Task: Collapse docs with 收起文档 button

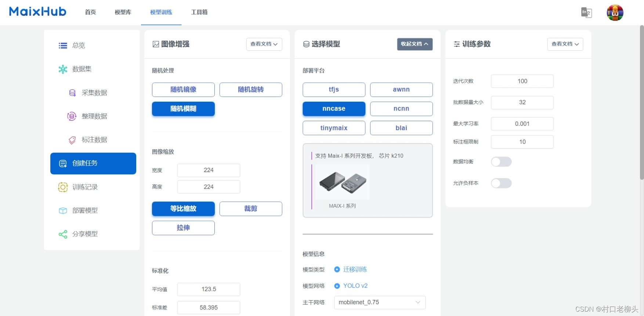Action: point(415,44)
